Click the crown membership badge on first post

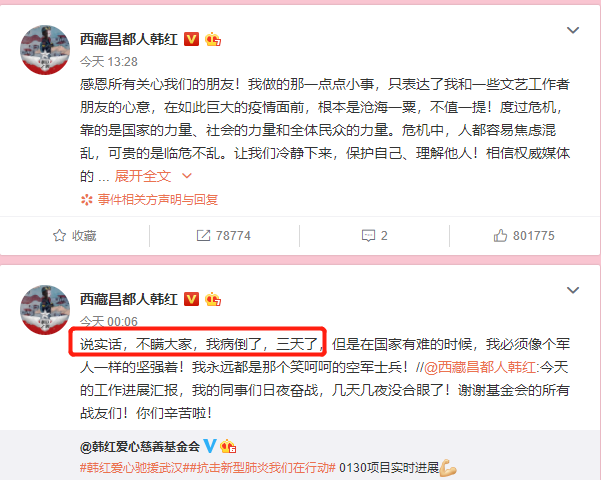[x=213, y=39]
